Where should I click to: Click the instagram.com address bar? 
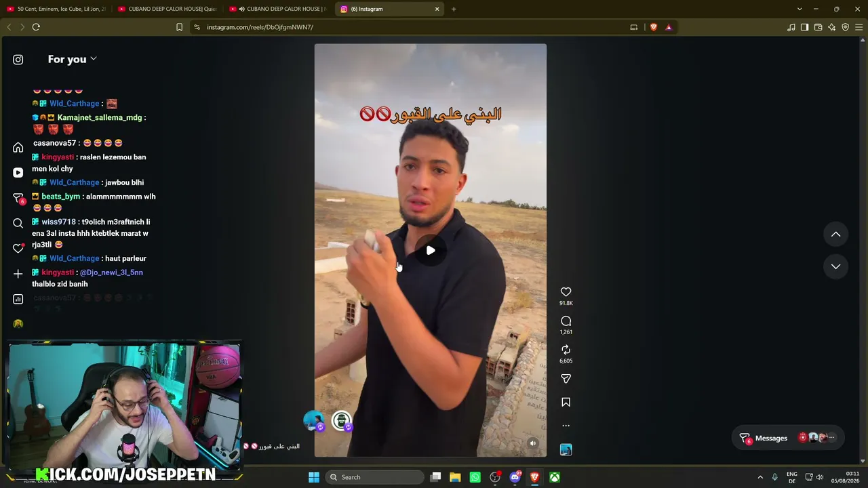(407, 27)
